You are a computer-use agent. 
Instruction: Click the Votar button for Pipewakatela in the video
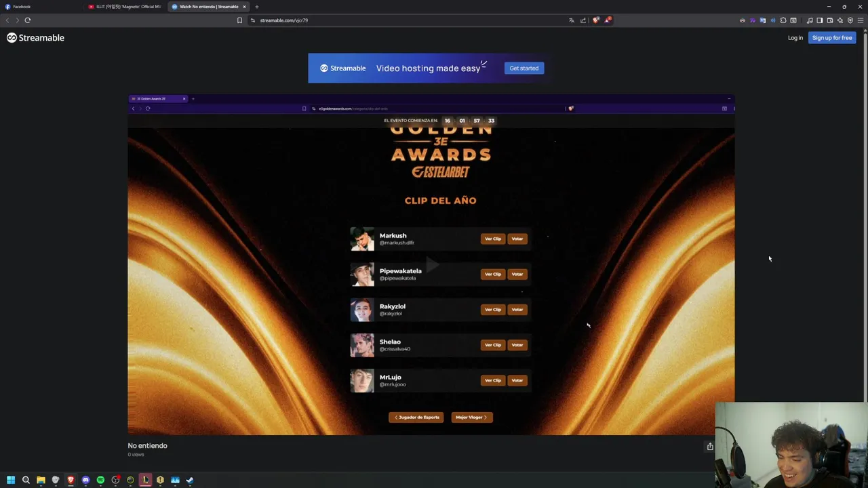(517, 274)
